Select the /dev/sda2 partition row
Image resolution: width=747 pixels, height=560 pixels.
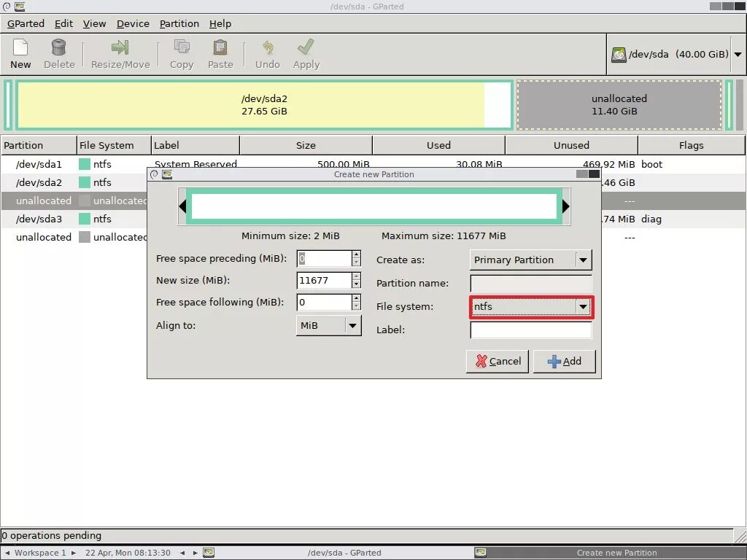(373, 182)
